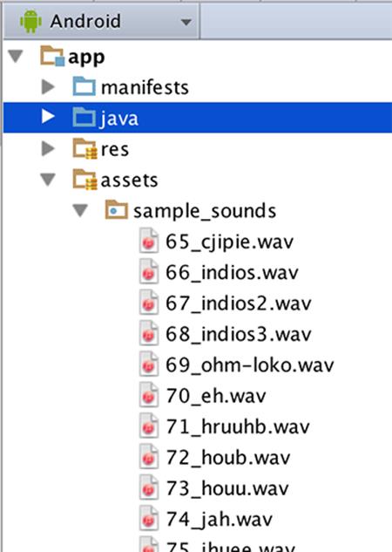Select file name 72_houb.wav
This screenshot has width=392, height=552.
(x=228, y=459)
